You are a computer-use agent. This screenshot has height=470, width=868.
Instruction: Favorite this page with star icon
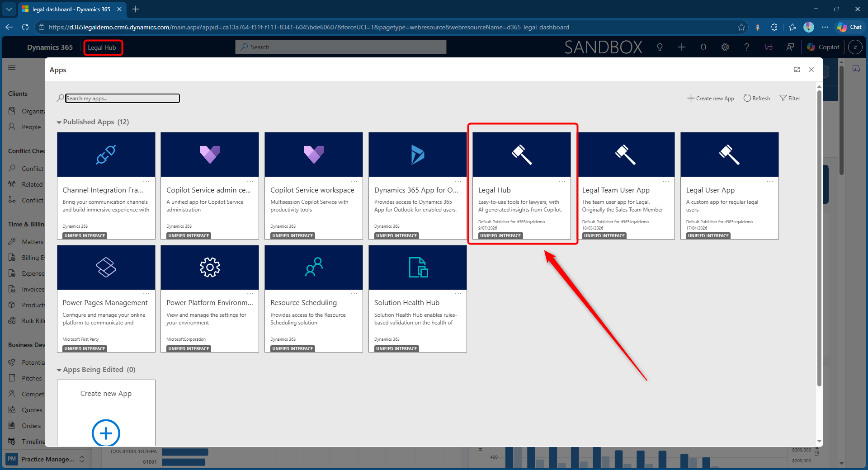tap(741, 27)
